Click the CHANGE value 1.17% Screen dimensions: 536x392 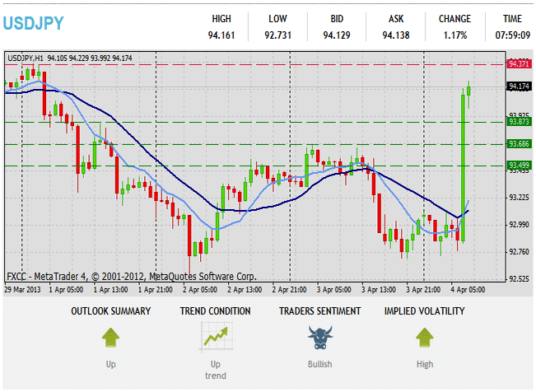(x=455, y=35)
